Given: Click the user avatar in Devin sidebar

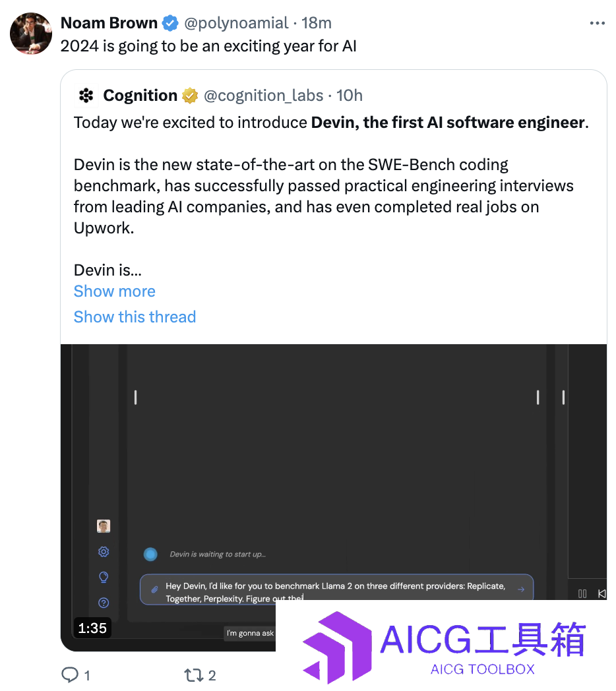Looking at the screenshot, I should click(x=104, y=526).
